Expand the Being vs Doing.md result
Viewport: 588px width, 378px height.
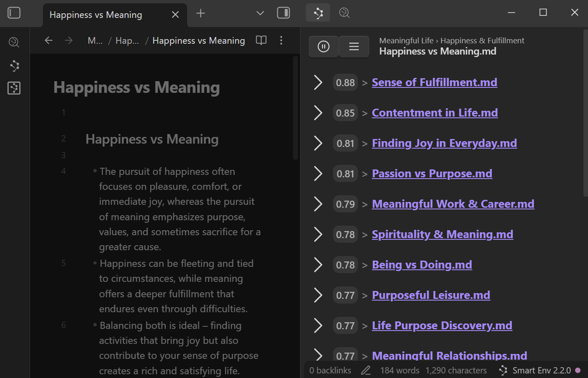pyautogui.click(x=318, y=265)
